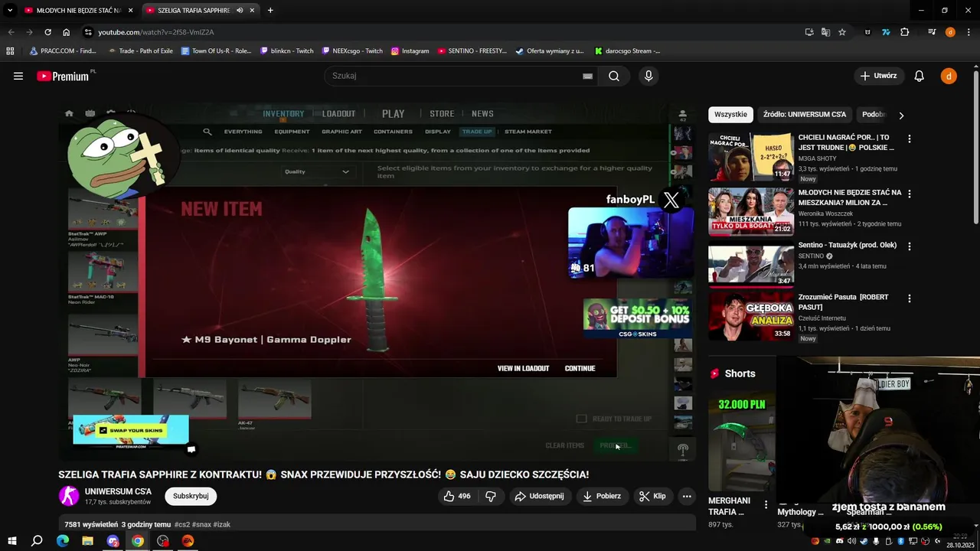The image size is (980, 551).
Task: Click the Klip button
Action: pos(652,496)
